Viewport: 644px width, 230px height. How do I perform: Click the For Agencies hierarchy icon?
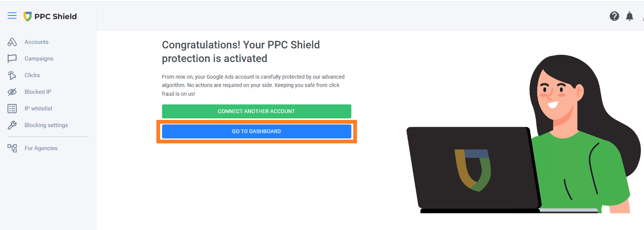coord(12,148)
